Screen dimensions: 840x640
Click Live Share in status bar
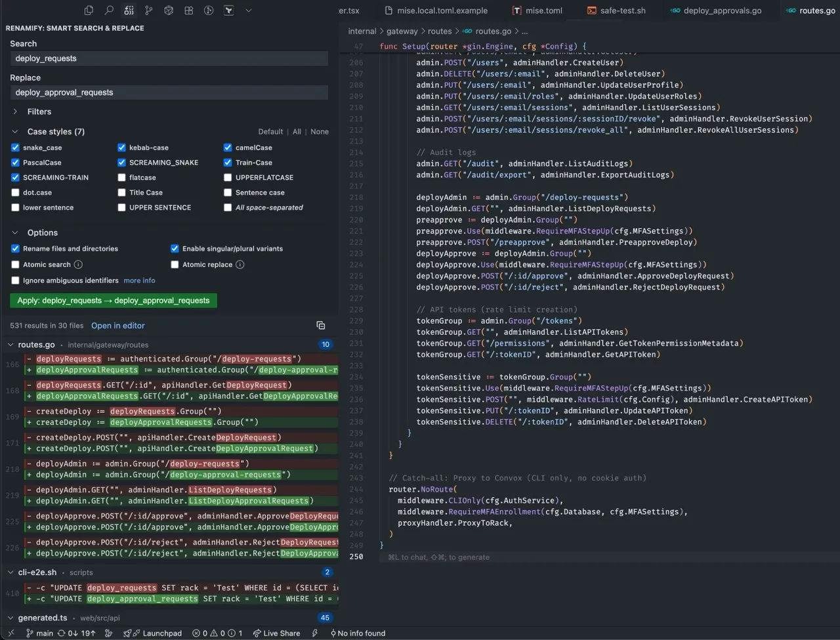[276, 633]
